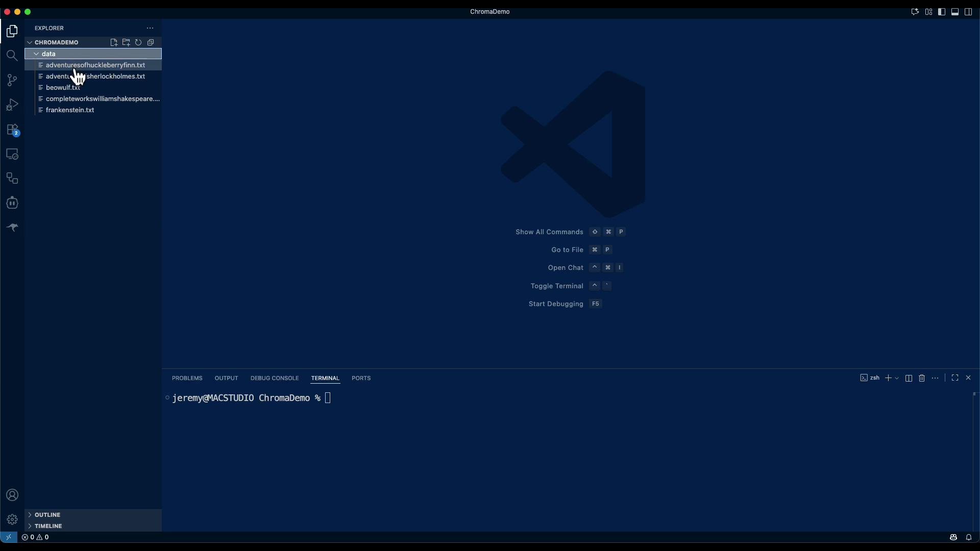The width and height of the screenshot is (980, 551).
Task: Open the bird-shaped icon in activity bar
Action: click(x=12, y=228)
